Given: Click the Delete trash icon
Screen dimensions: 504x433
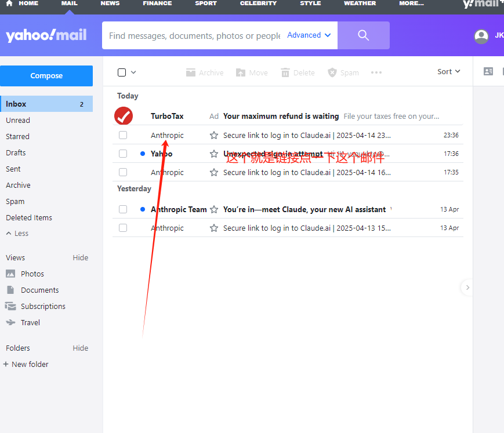Looking at the screenshot, I should (x=285, y=72).
